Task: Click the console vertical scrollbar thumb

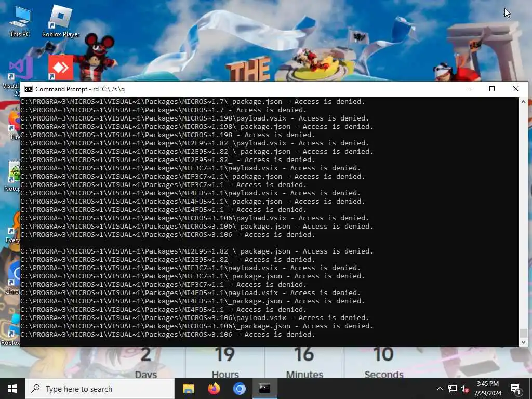Action: click(523, 333)
